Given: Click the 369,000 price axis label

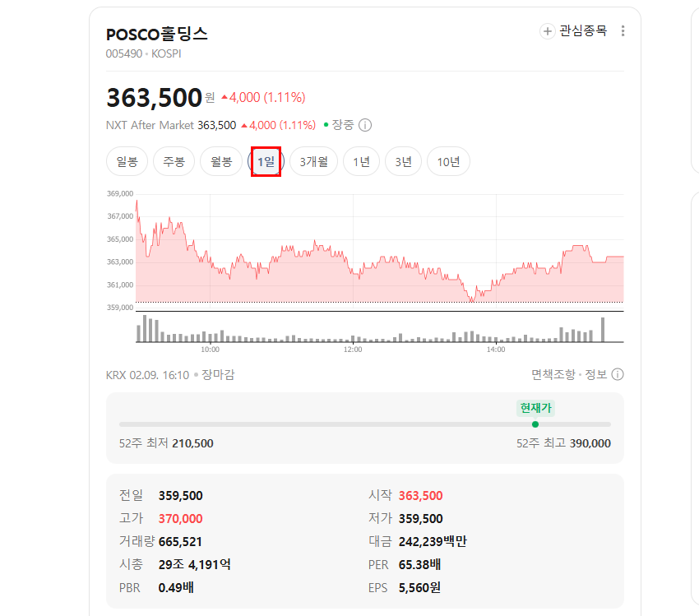Looking at the screenshot, I should pyautogui.click(x=120, y=193).
